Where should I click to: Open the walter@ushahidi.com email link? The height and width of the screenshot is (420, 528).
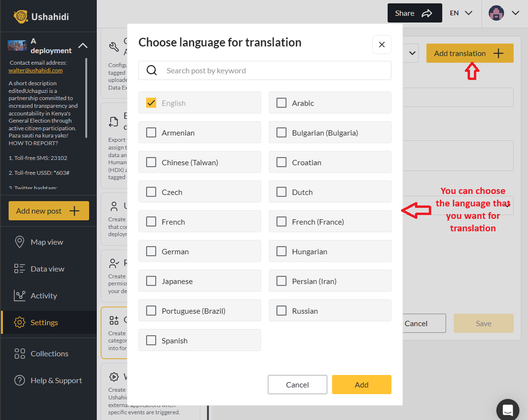(35, 69)
